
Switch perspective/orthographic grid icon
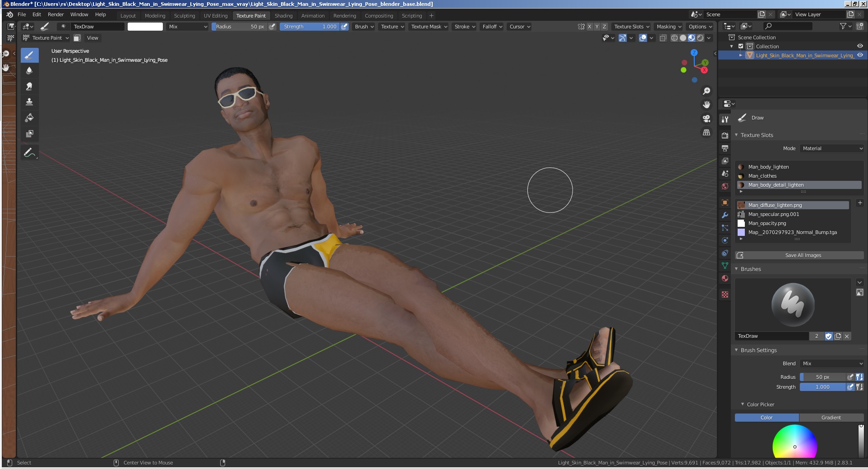pyautogui.click(x=706, y=133)
